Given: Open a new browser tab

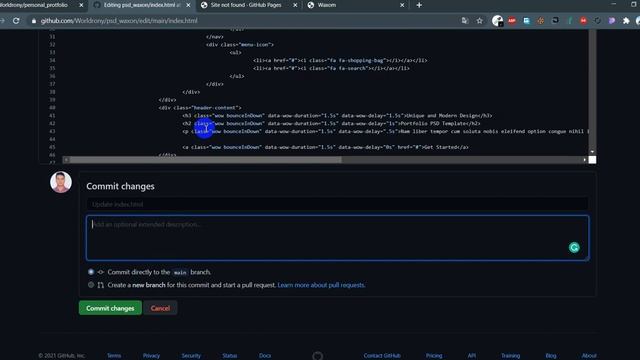Looking at the screenshot, I should pyautogui.click(x=419, y=5).
